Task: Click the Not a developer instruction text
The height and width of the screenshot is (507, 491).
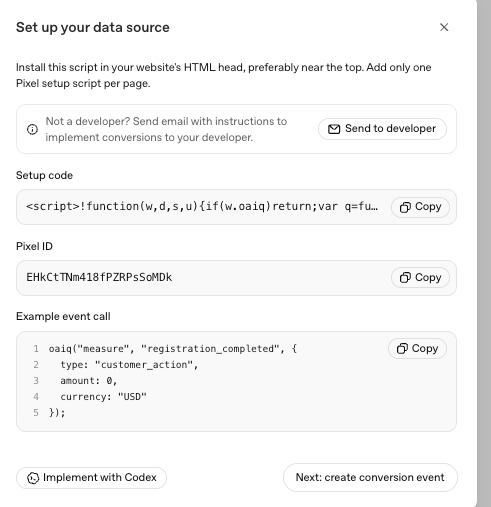Action: pos(166,129)
